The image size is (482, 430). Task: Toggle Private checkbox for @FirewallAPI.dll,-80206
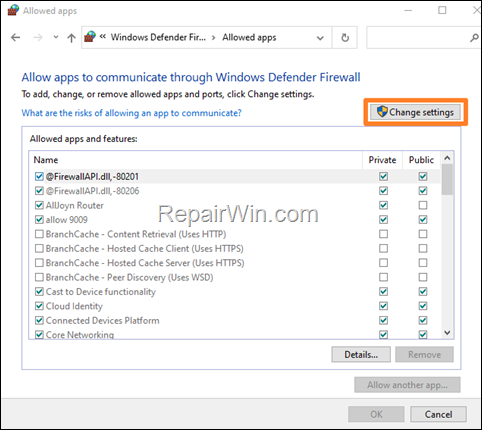pyautogui.click(x=384, y=191)
